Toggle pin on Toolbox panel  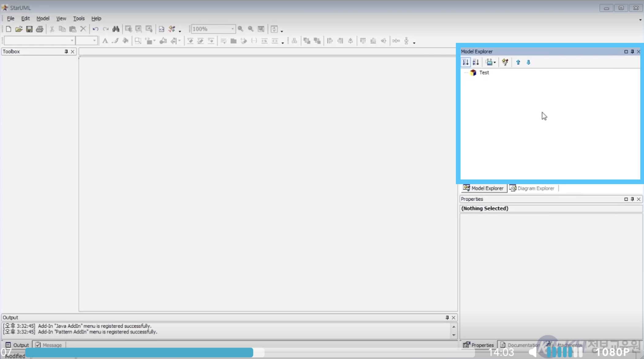(66, 51)
